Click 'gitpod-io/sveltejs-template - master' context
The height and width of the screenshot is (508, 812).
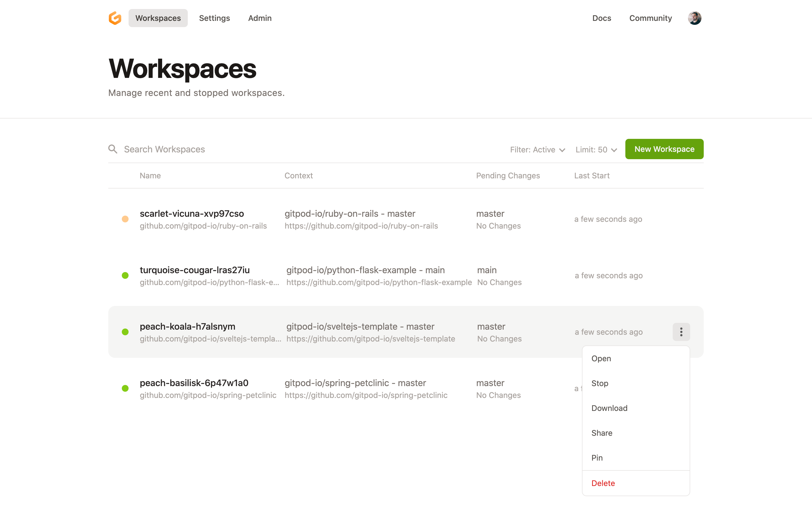click(x=360, y=327)
